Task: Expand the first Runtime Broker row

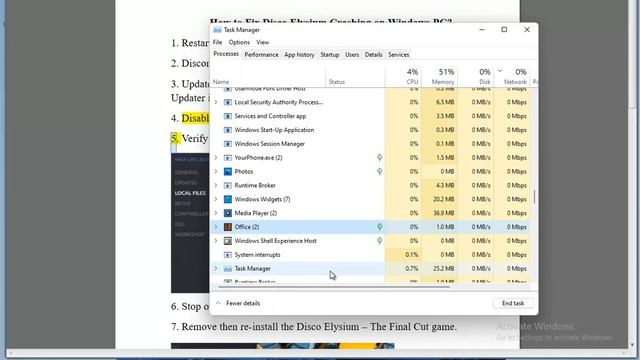Action: (216, 185)
